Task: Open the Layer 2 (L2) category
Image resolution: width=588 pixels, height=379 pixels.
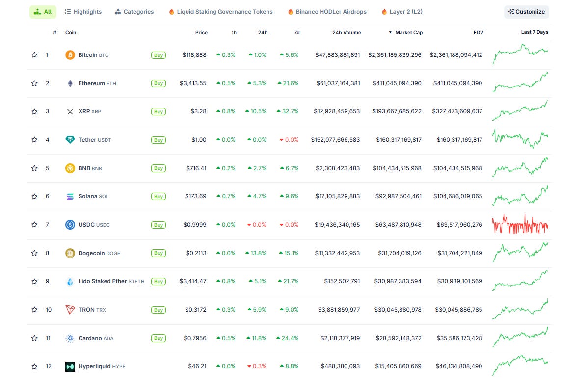Action: coord(402,12)
